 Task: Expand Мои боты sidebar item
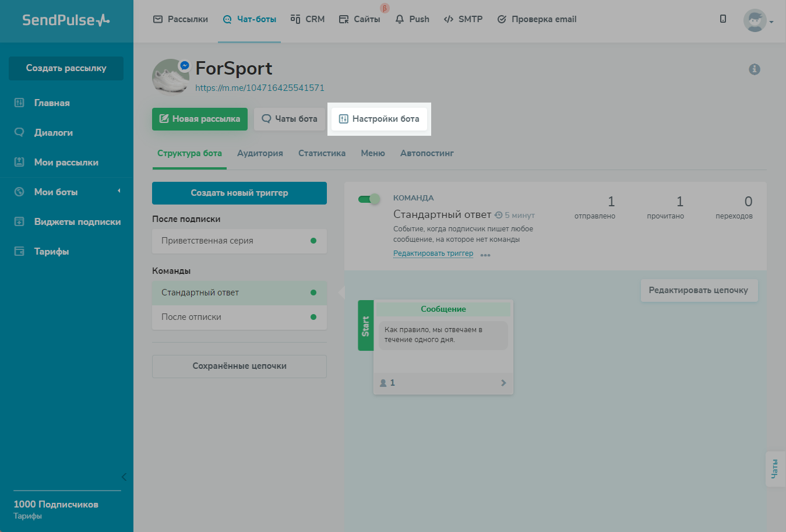tap(66, 192)
